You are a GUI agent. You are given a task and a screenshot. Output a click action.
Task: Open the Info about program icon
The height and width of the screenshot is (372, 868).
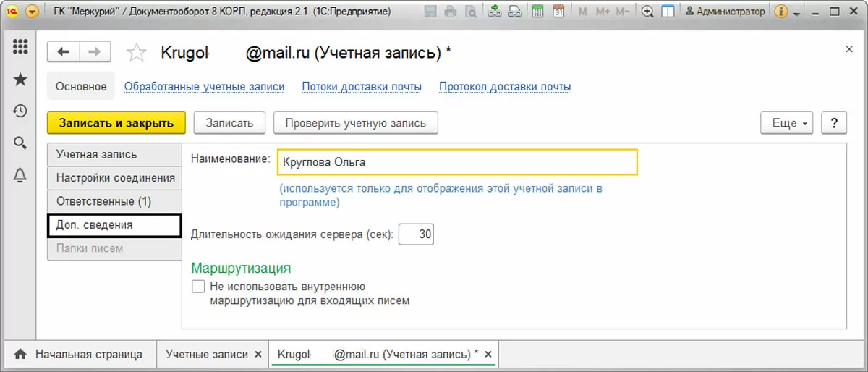click(x=780, y=12)
